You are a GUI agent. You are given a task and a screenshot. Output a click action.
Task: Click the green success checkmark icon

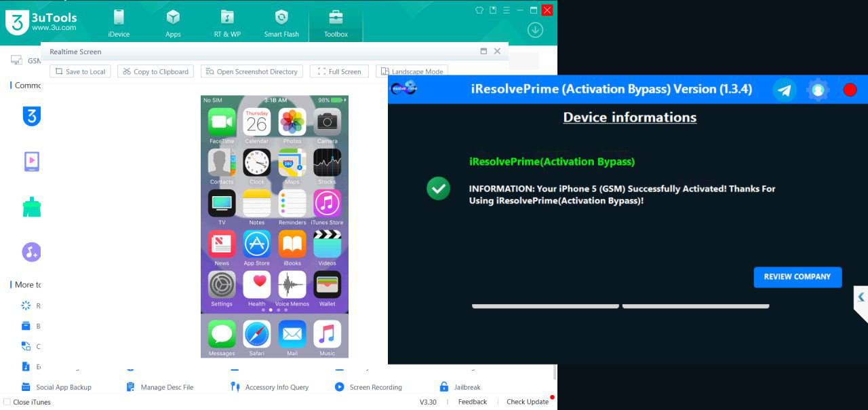[x=439, y=188]
